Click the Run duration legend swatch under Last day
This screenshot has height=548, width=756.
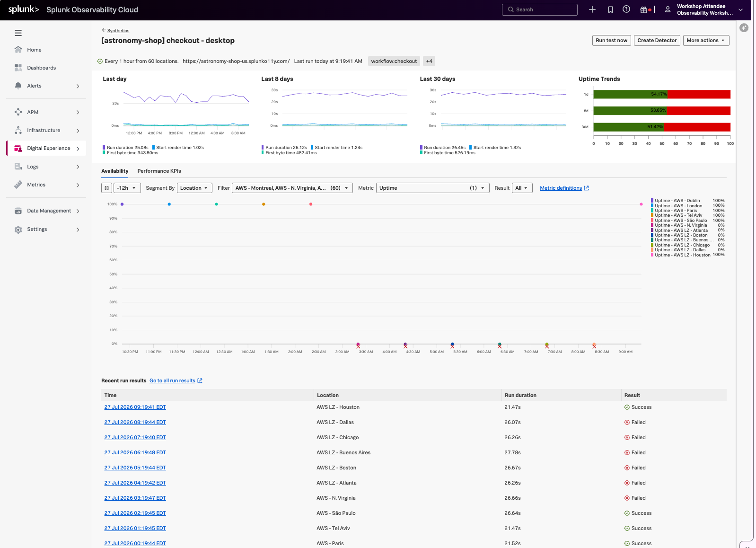pos(104,148)
